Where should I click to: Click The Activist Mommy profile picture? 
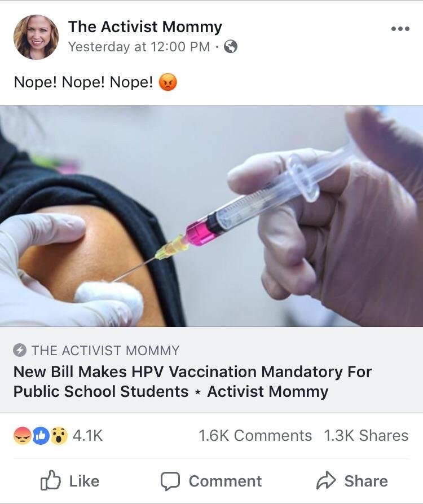[x=36, y=37]
